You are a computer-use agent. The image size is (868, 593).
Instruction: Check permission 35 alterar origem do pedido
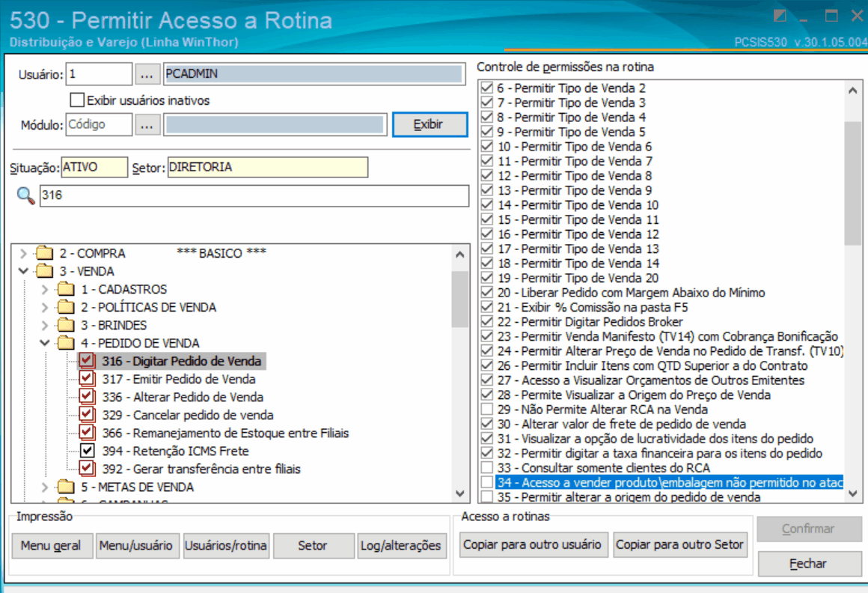click(486, 496)
